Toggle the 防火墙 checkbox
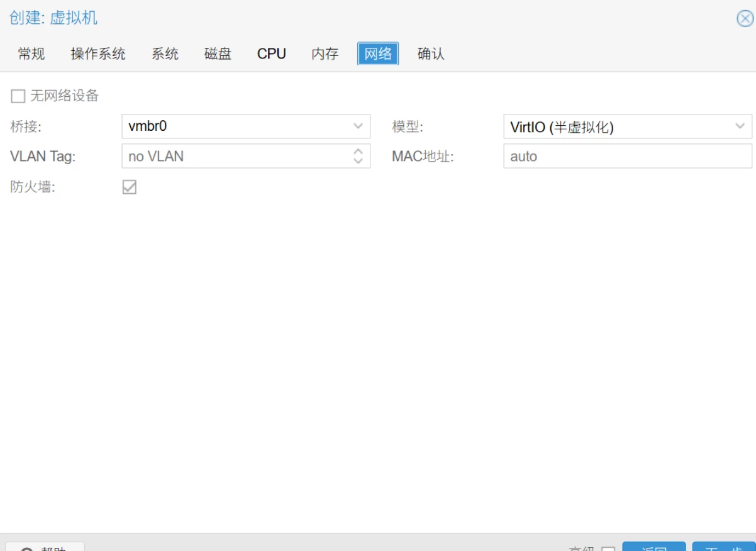Screen dimensions: 756x551 click(130, 187)
